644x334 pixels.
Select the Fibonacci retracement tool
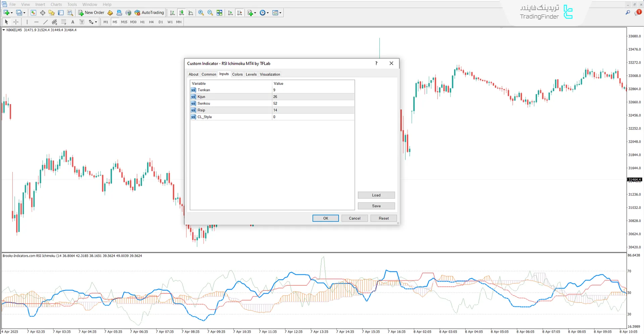64,22
